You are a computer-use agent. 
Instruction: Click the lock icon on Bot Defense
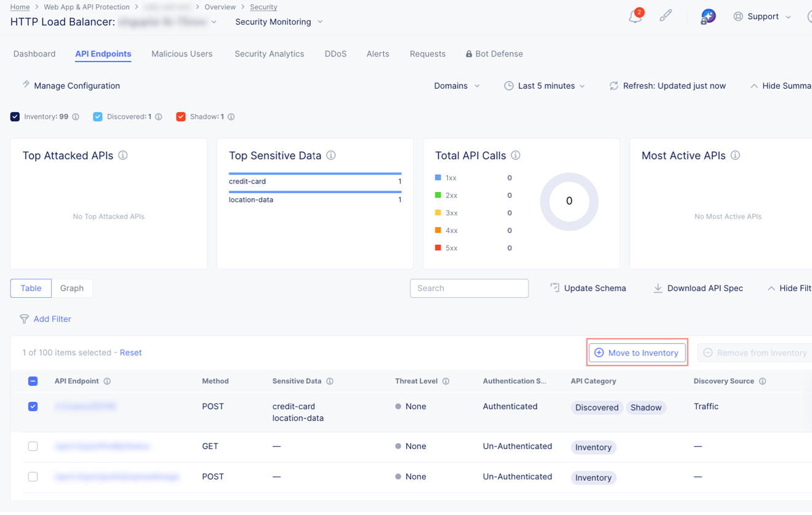point(469,54)
